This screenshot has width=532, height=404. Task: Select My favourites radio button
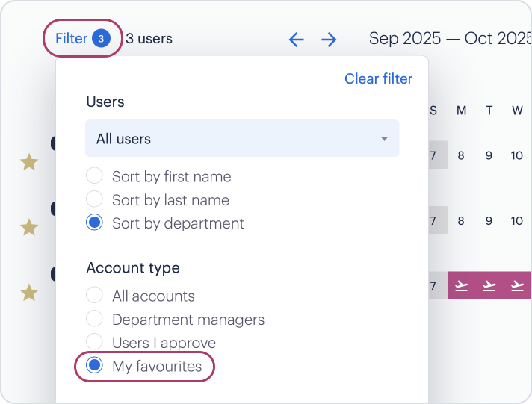coord(94,366)
